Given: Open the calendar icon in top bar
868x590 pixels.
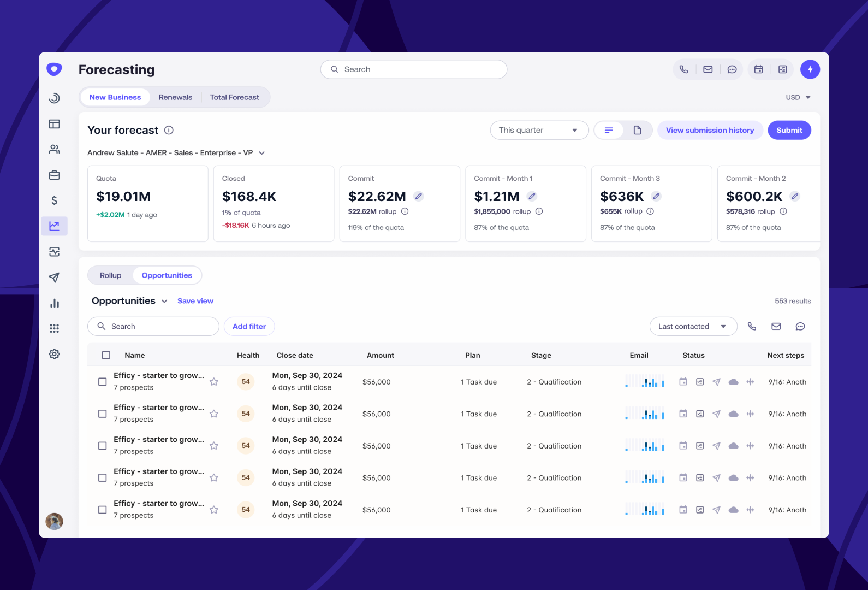Looking at the screenshot, I should 758,69.
